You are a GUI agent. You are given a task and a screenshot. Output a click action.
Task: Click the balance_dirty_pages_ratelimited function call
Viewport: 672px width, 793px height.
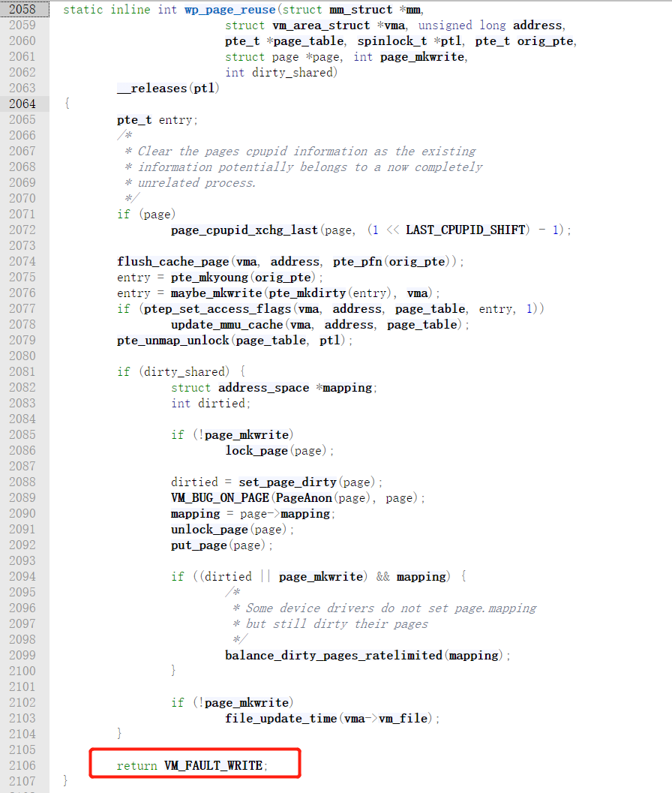coord(334,655)
